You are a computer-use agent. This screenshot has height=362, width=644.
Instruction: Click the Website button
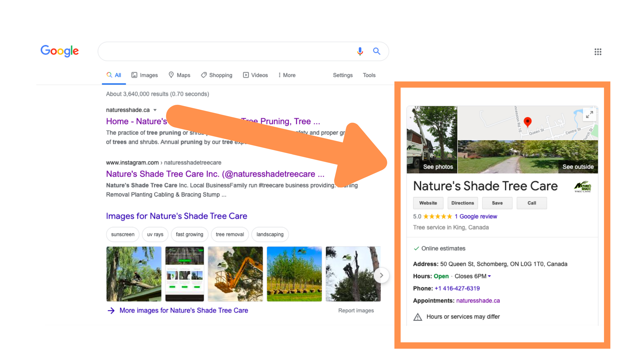[x=428, y=203]
